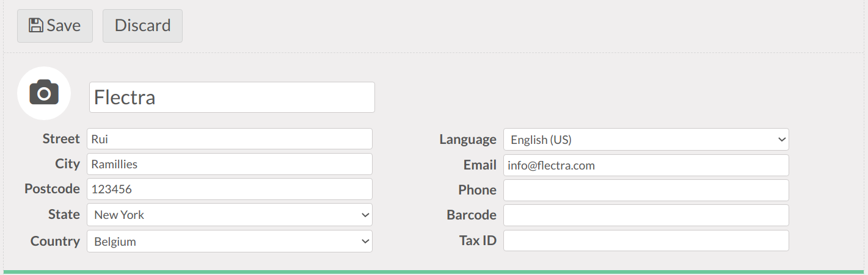Click the Tax ID label text

click(478, 241)
